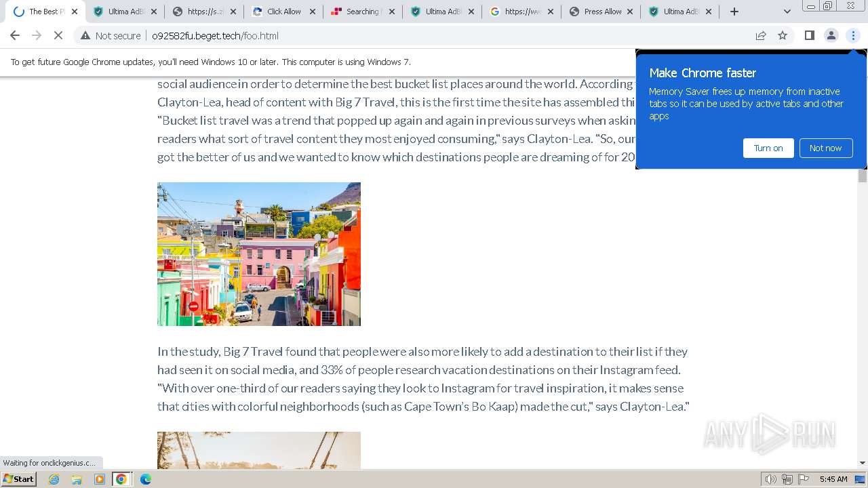This screenshot has width=868, height=488.
Task: Click the volume speaker tray icon
Action: (770, 479)
